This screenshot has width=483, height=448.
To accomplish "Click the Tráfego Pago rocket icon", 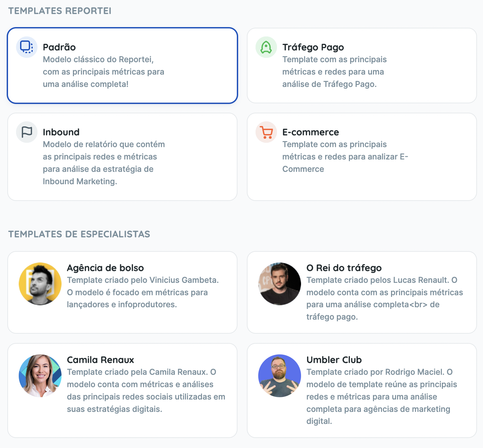I will (x=266, y=47).
